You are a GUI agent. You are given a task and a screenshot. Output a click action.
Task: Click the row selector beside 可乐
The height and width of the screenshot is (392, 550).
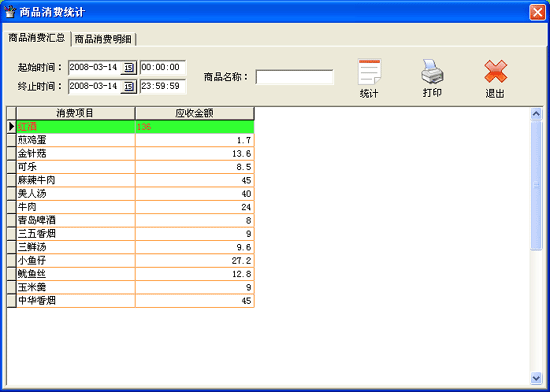[x=12, y=167]
